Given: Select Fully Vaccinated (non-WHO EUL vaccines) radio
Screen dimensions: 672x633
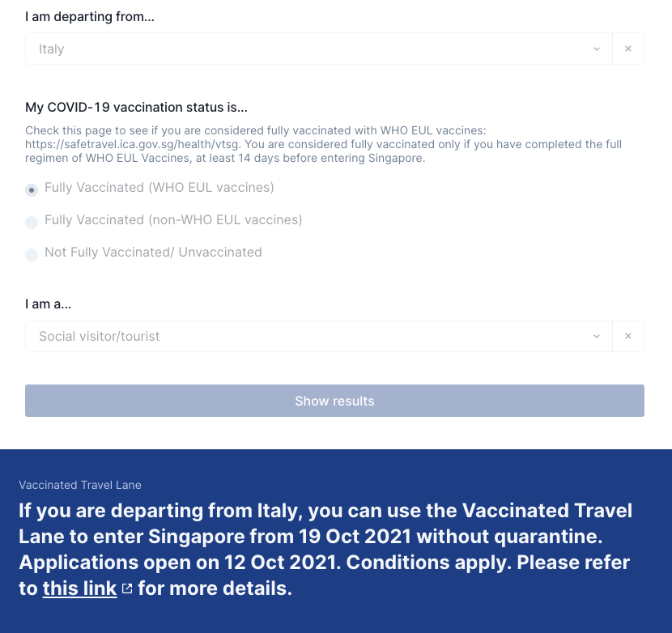Looking at the screenshot, I should [32, 223].
